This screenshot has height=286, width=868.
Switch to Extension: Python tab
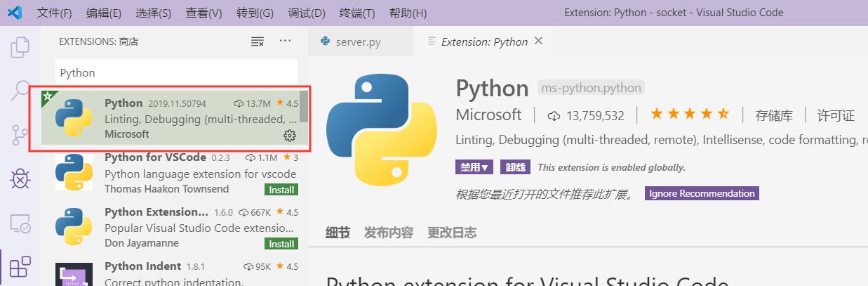pos(484,41)
